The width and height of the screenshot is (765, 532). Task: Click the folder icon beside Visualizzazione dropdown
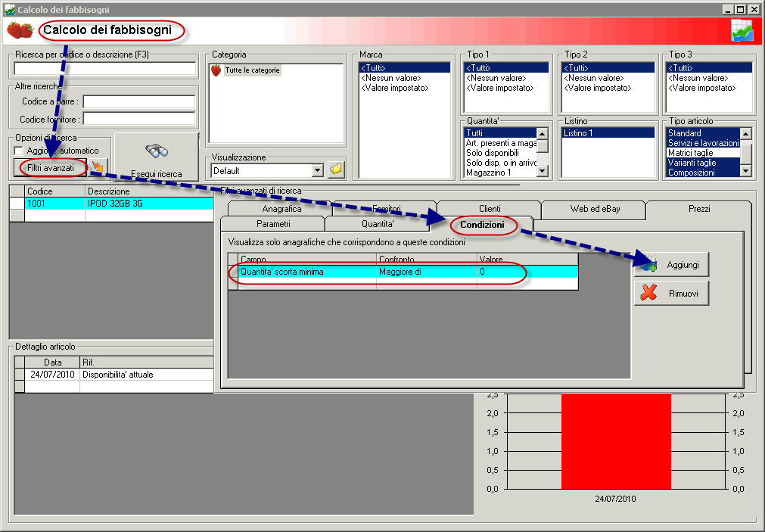336,170
